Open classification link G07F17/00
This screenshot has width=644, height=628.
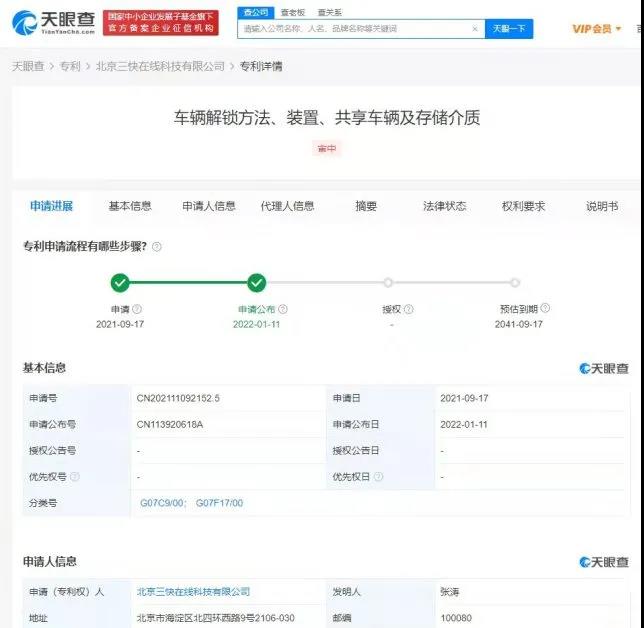pyautogui.click(x=219, y=503)
